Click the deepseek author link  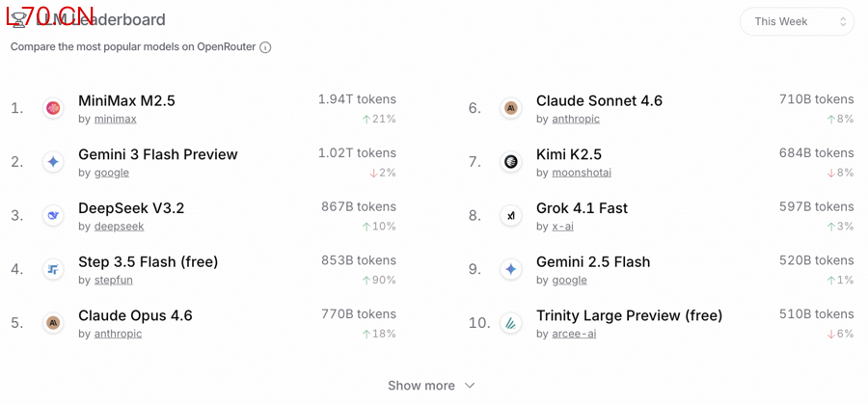coord(119,227)
